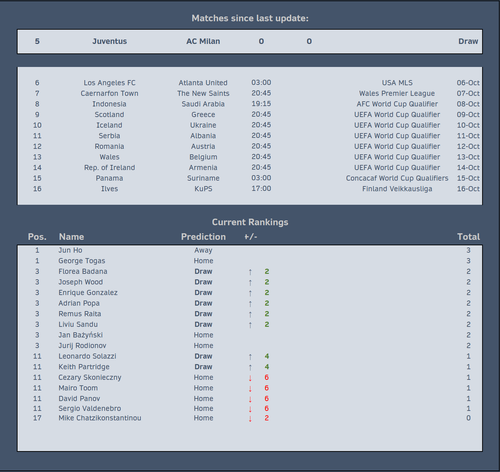
Task: Click David Panov's name
Action: (x=79, y=399)
